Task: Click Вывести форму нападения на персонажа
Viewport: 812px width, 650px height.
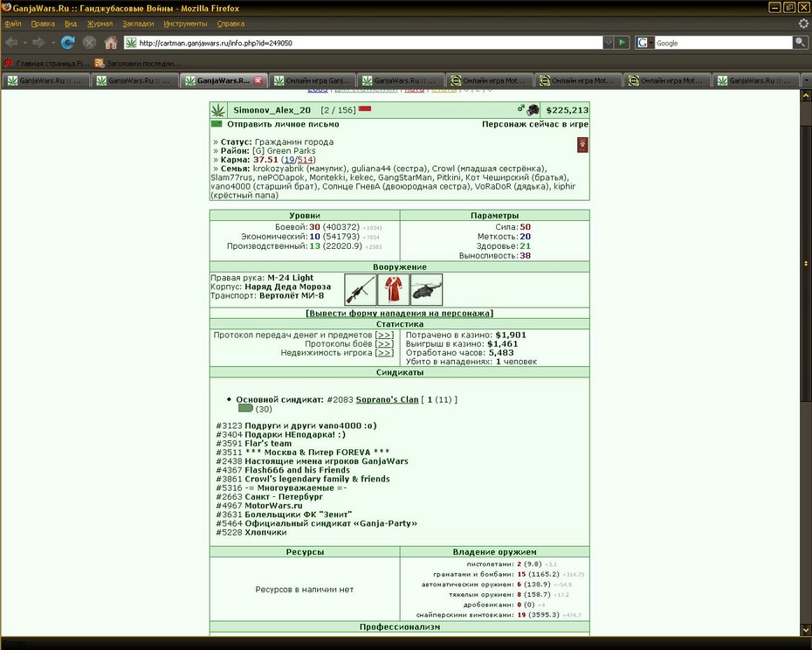Action: (x=399, y=313)
